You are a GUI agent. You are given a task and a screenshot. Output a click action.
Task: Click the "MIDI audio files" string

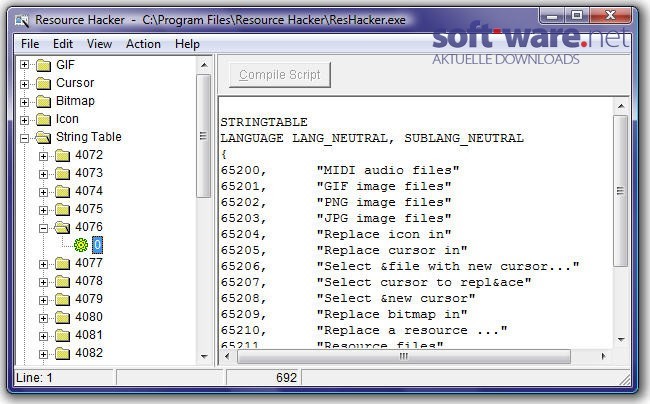pos(388,170)
